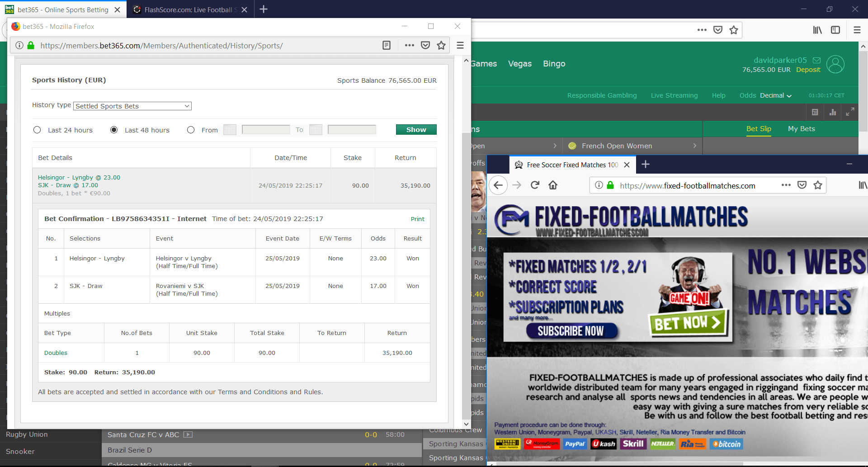Open new tab in main Firefox window

tap(264, 9)
